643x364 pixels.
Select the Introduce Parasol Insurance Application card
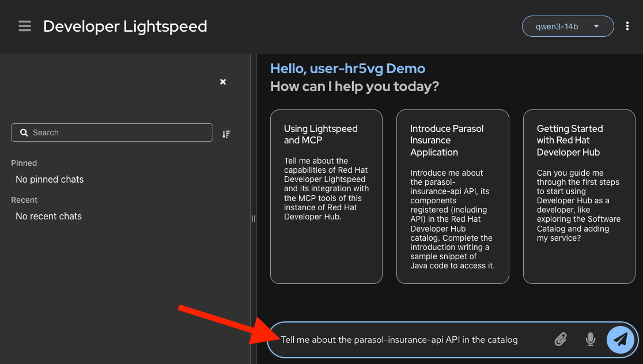(452, 196)
